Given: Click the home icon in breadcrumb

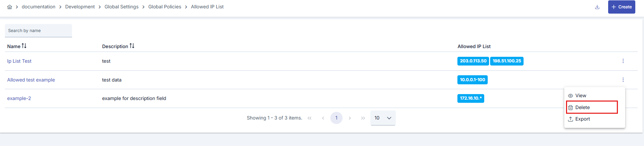Looking at the screenshot, I should pyautogui.click(x=9, y=7).
